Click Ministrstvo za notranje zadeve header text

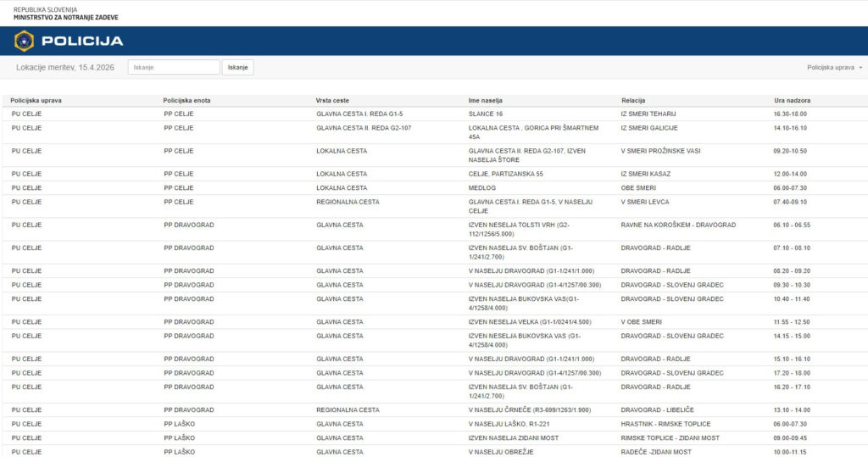tap(66, 17)
